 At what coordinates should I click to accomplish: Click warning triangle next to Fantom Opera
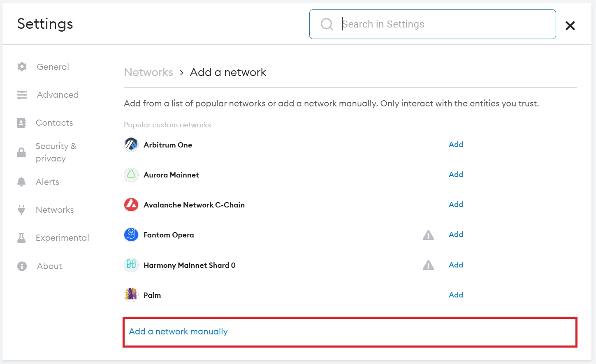point(428,235)
